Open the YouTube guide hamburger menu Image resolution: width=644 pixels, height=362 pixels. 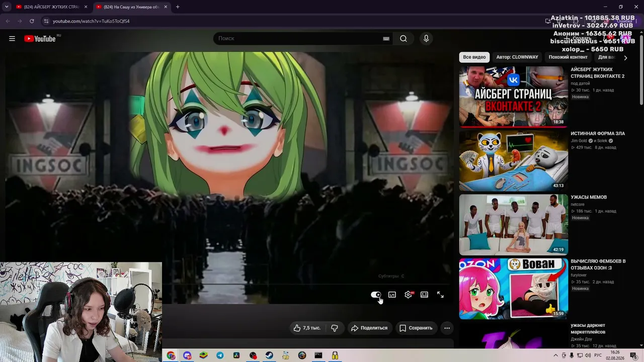12,39
